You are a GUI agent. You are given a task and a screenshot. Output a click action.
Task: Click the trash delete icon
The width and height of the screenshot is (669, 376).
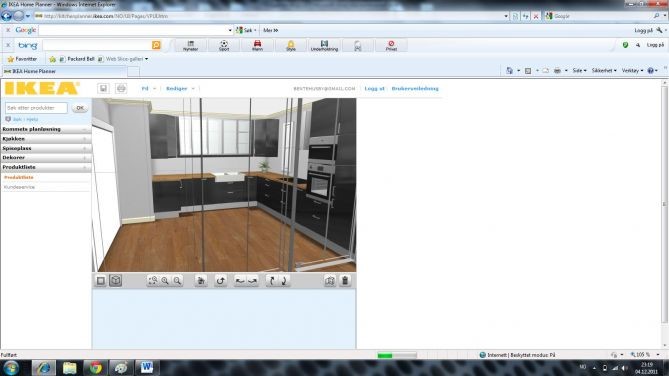click(x=345, y=281)
